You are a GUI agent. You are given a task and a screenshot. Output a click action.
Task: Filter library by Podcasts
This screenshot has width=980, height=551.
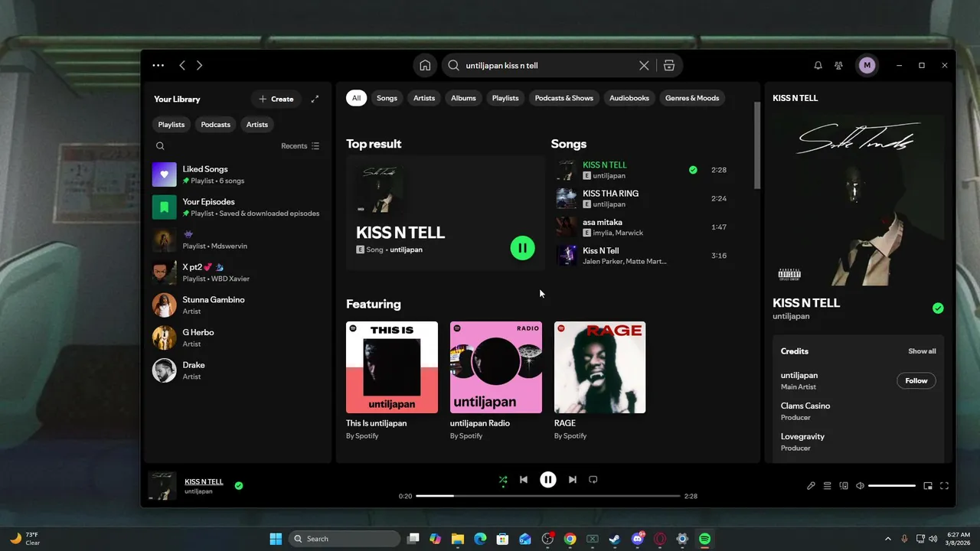[215, 125]
